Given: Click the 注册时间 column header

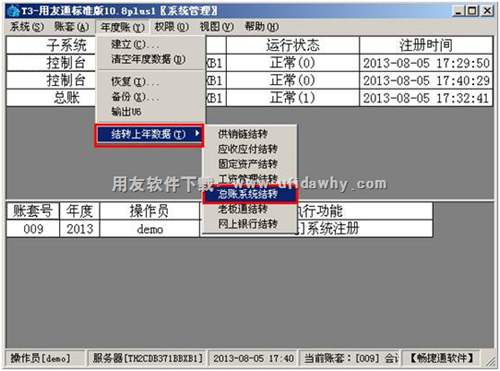Looking at the screenshot, I should 426,45.
